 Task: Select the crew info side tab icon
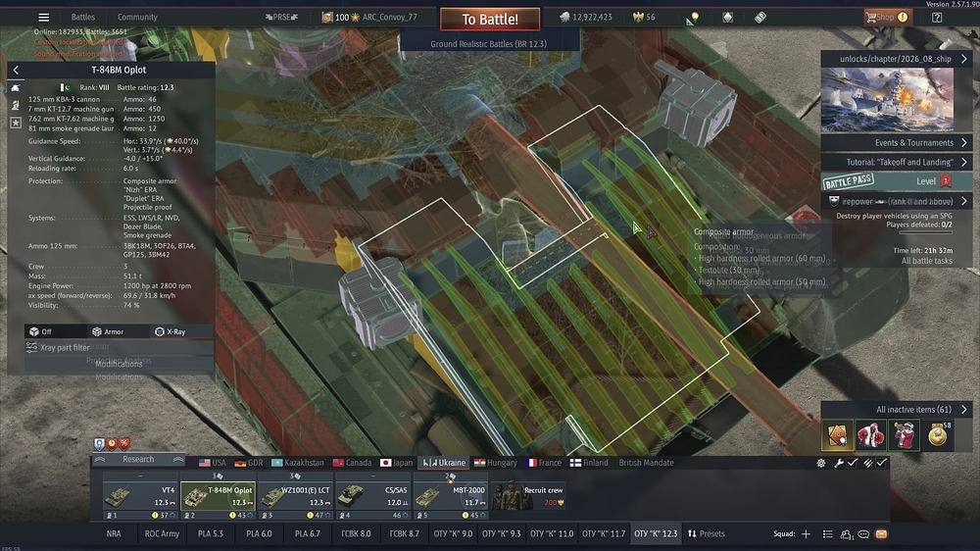pyautogui.click(x=16, y=105)
